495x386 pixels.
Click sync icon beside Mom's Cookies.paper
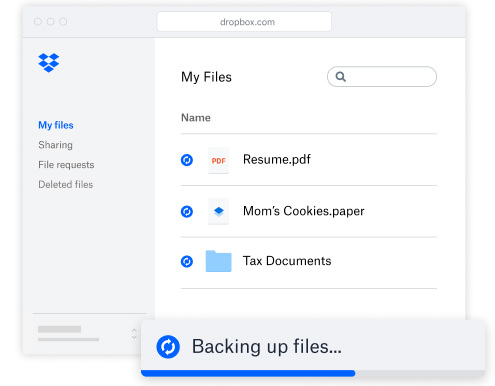187,211
